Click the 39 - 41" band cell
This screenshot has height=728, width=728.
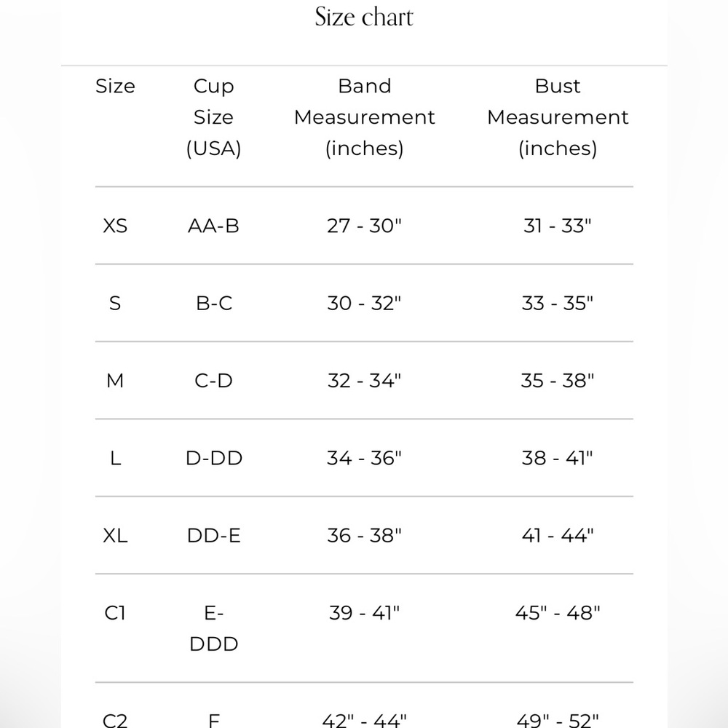coord(365,613)
